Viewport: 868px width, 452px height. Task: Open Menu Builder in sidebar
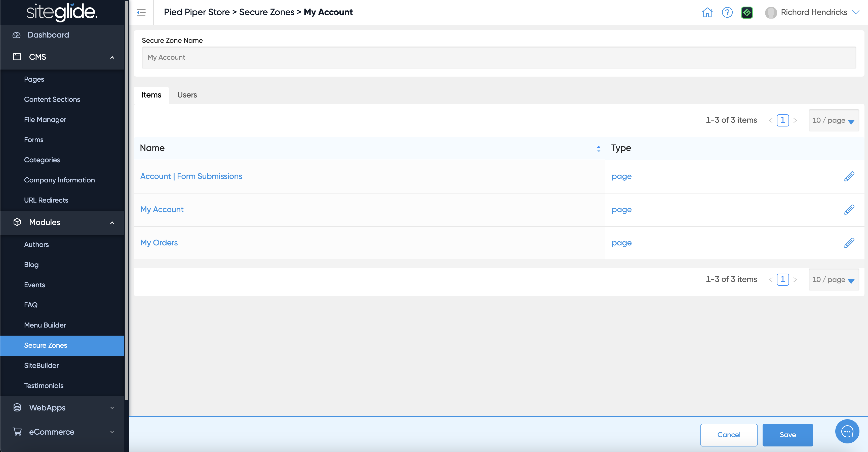[x=45, y=325]
